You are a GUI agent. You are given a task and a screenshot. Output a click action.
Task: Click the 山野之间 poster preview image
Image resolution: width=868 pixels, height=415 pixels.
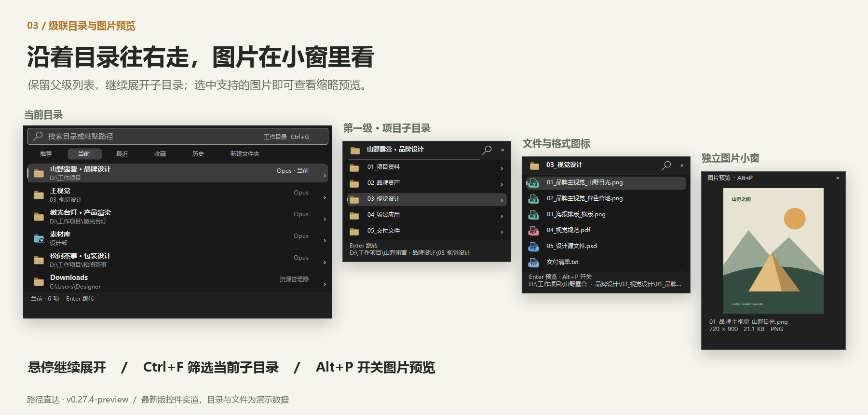coord(773,251)
